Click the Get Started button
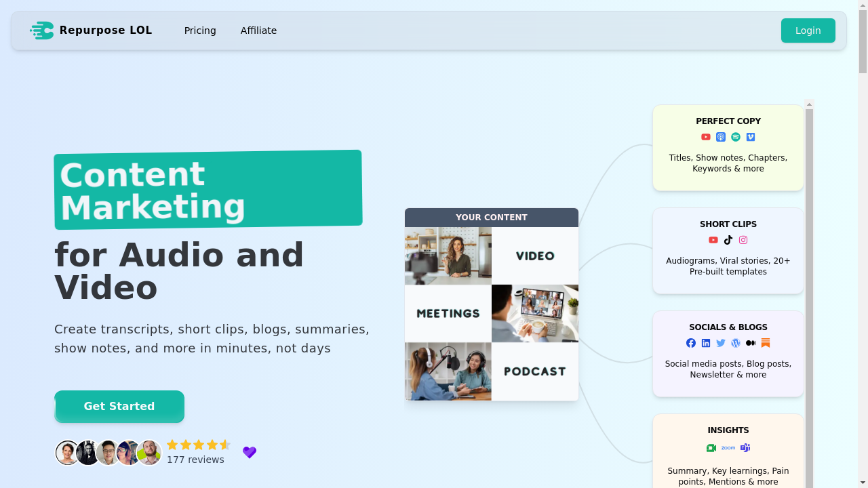This screenshot has width=868, height=488. coord(119,406)
